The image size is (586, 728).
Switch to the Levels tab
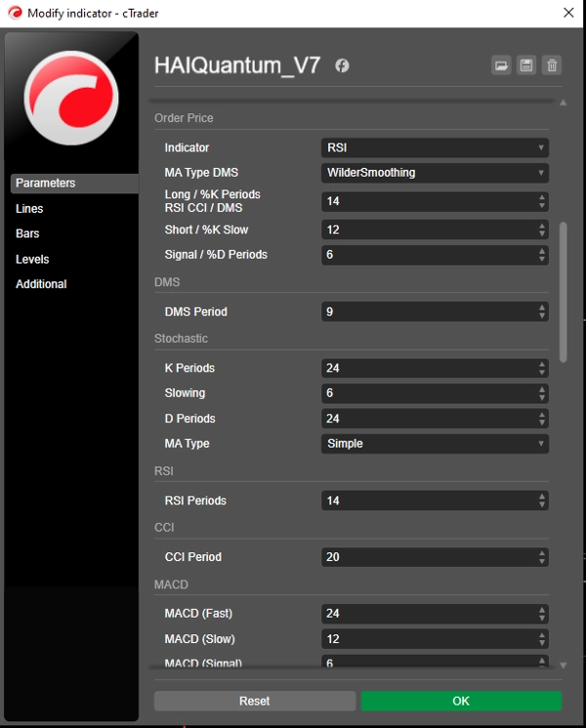(32, 259)
